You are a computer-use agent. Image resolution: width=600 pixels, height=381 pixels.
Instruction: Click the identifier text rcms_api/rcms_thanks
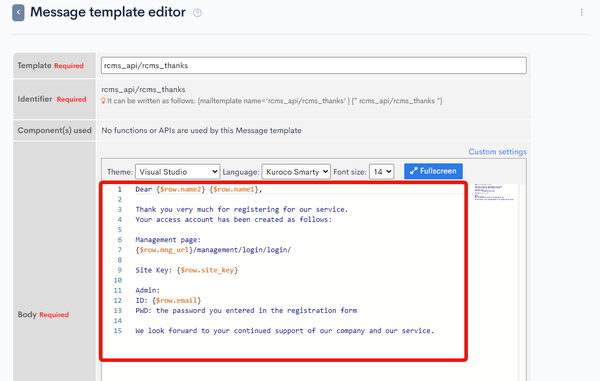[143, 90]
